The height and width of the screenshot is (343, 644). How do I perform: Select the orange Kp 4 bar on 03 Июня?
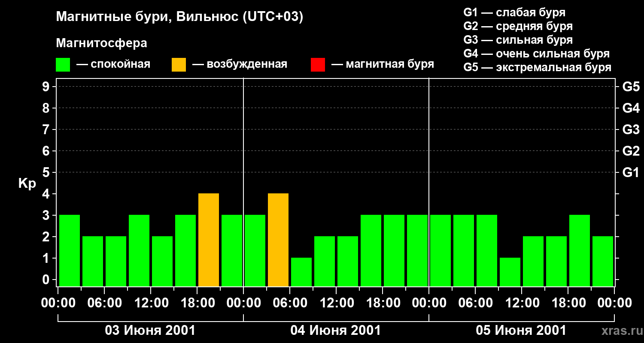click(209, 240)
